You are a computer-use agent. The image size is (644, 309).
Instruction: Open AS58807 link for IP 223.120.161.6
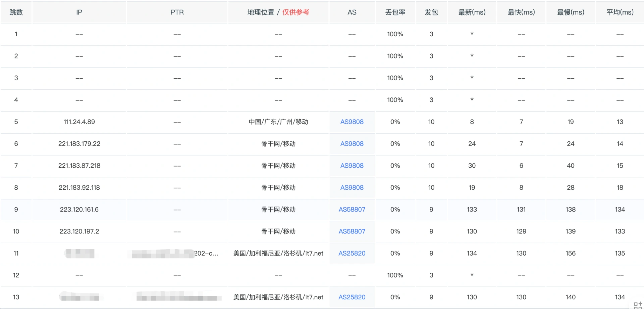pos(352,210)
